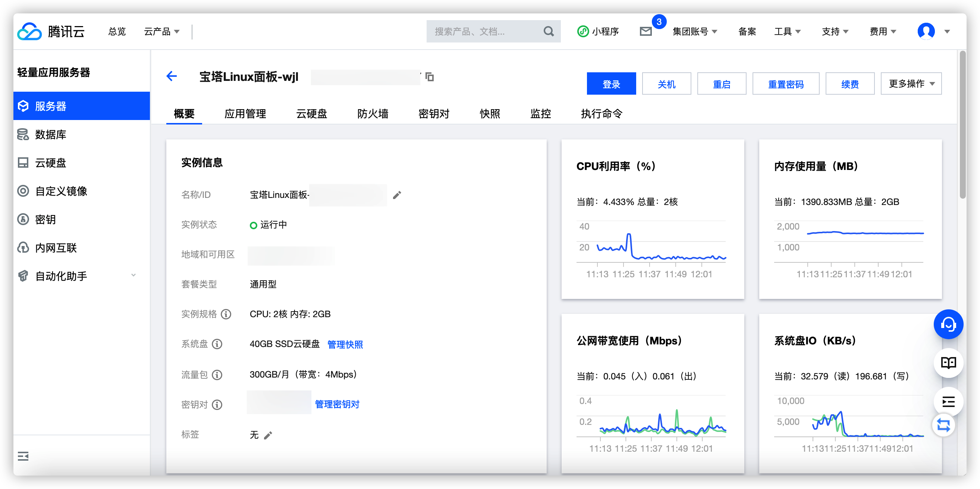Open the 云产品 dropdown

(x=161, y=31)
